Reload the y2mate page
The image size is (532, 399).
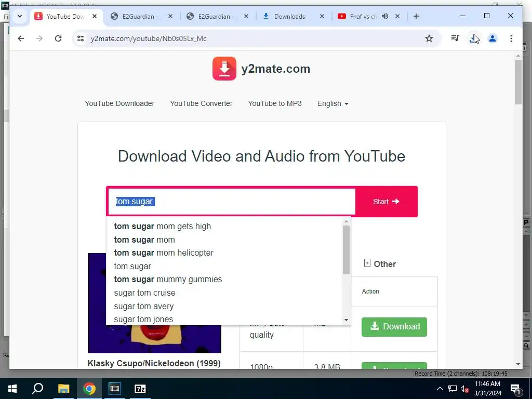tap(58, 38)
